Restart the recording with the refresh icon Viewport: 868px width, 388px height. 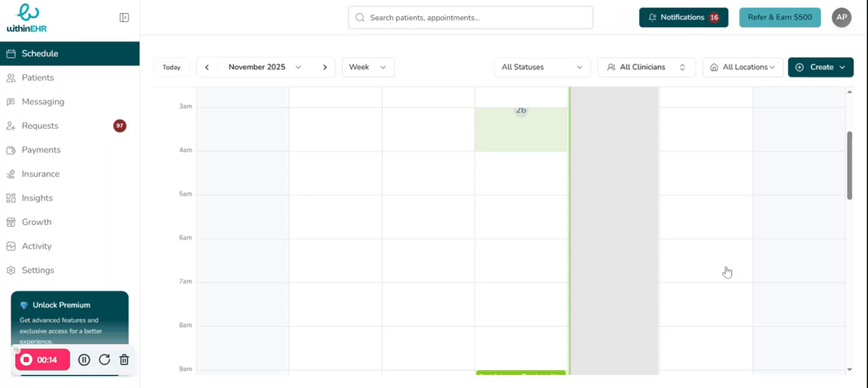(104, 359)
